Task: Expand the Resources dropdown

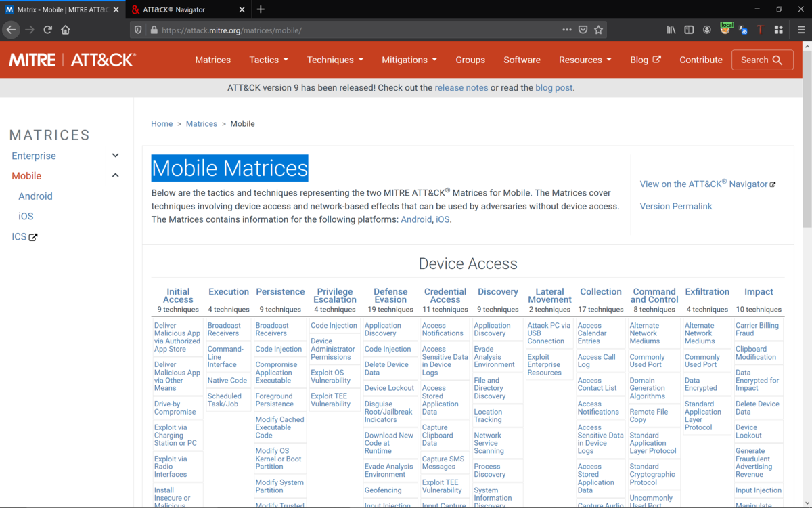Action: click(585, 60)
